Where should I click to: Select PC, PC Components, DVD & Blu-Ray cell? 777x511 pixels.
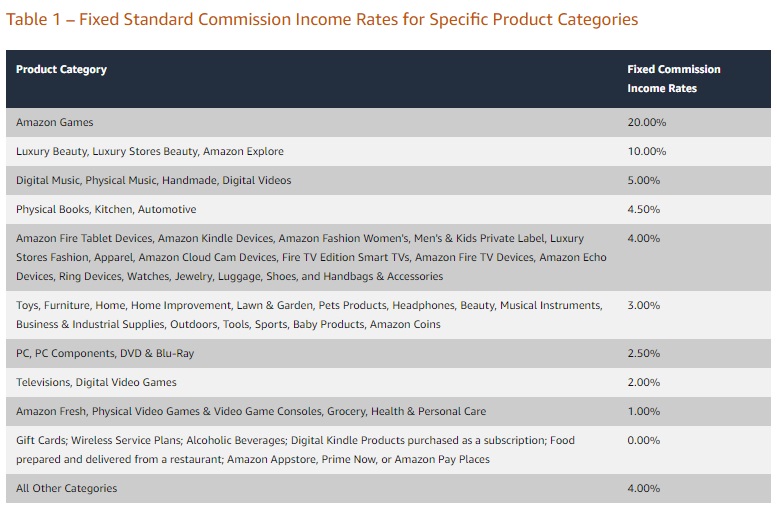105,353
